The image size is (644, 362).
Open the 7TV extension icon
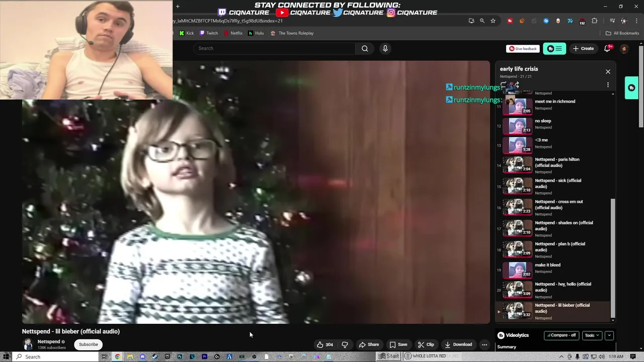tap(570, 21)
